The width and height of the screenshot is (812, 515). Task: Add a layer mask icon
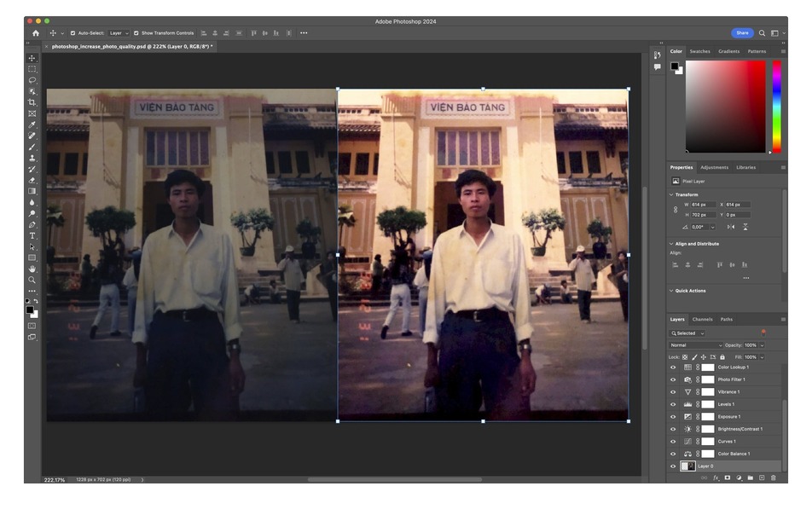(728, 477)
